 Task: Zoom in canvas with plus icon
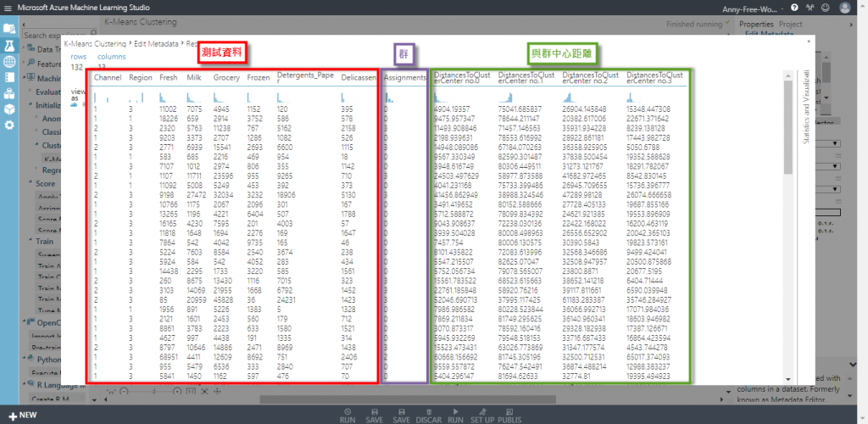(176, 391)
